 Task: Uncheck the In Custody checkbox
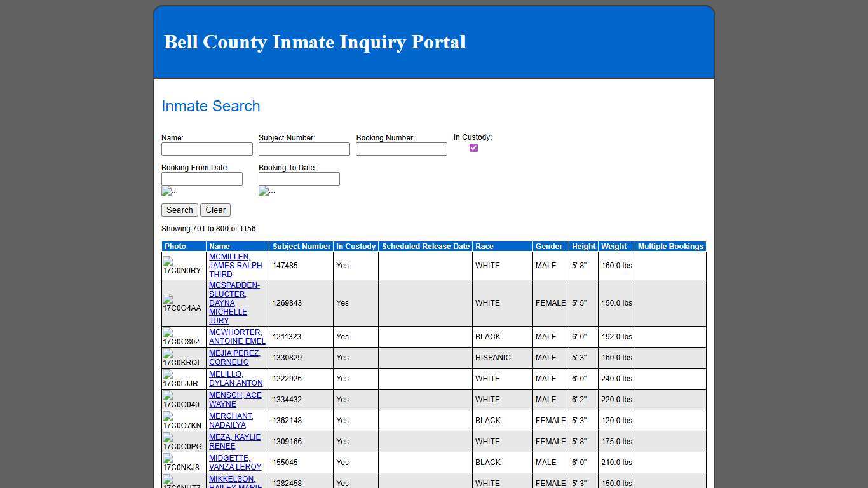pyautogui.click(x=473, y=147)
